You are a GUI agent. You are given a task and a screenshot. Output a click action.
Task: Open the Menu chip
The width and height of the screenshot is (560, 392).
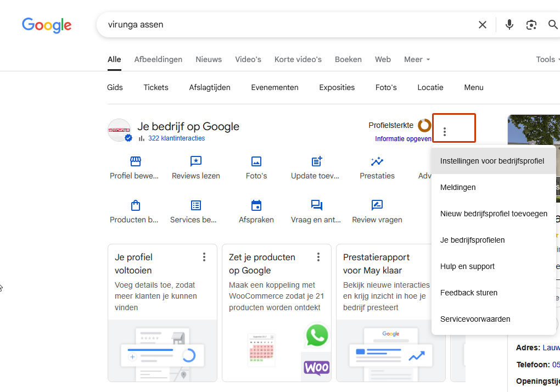(474, 87)
